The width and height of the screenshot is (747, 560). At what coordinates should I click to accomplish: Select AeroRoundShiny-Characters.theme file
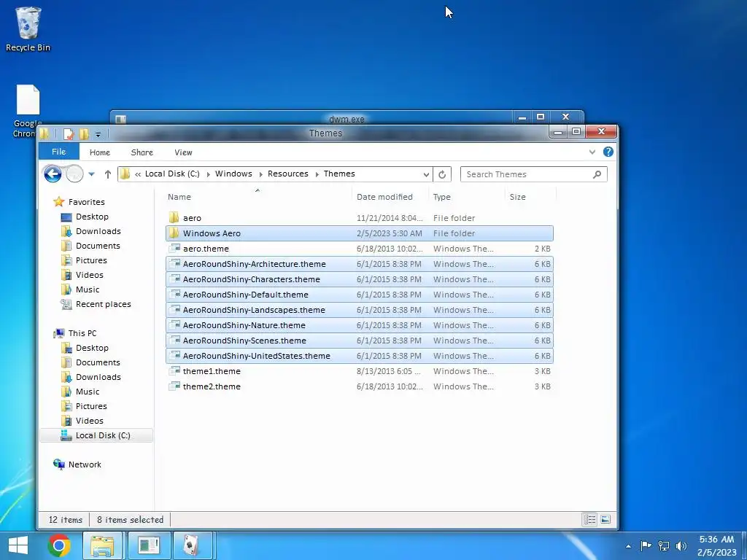point(360,279)
